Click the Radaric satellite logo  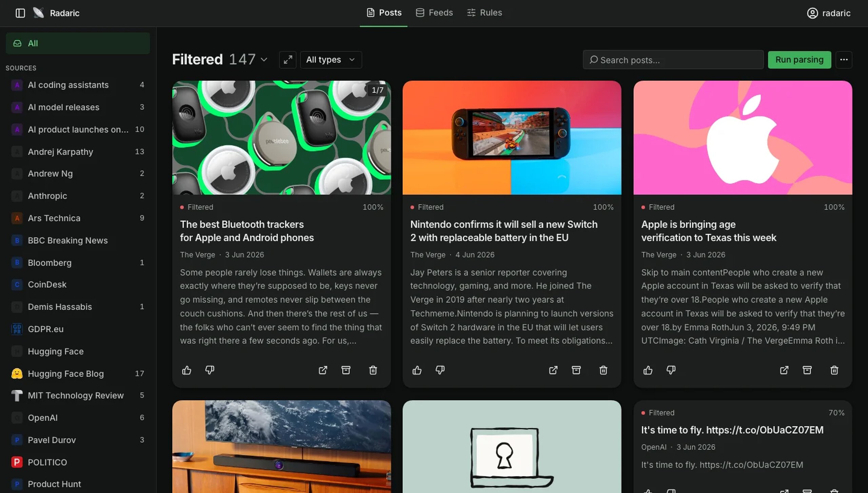pos(38,13)
